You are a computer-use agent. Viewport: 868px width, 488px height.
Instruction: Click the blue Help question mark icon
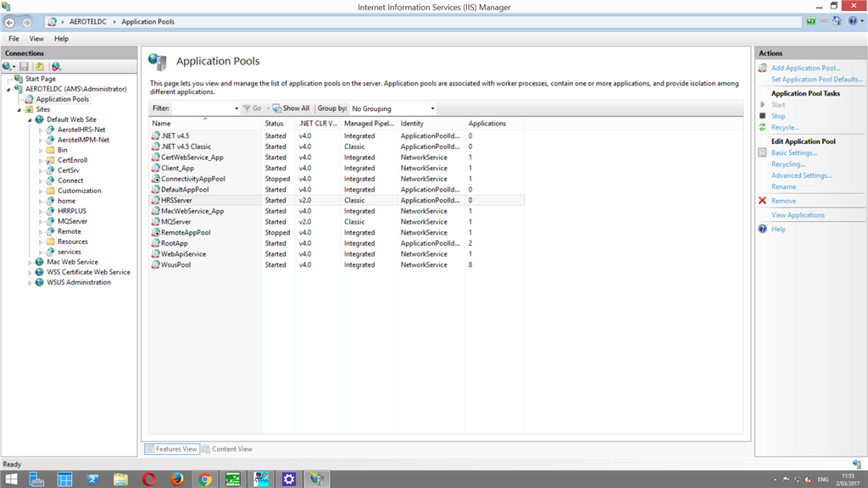click(763, 229)
